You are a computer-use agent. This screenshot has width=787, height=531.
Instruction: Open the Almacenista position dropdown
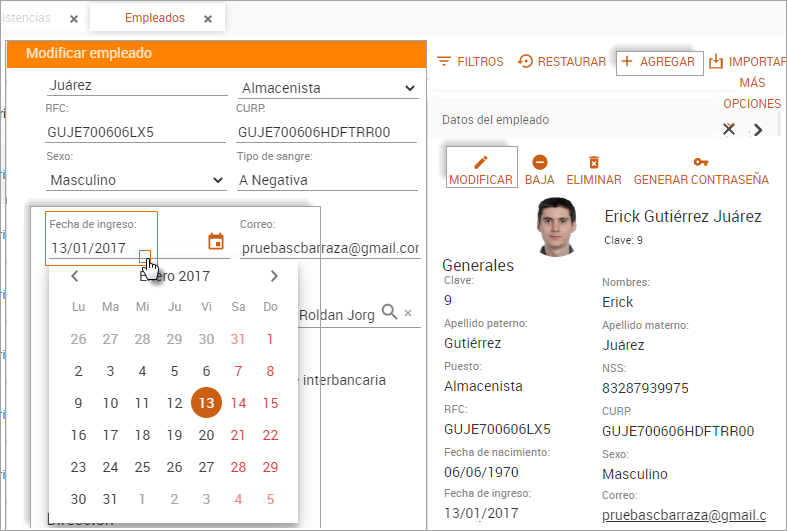click(x=328, y=89)
